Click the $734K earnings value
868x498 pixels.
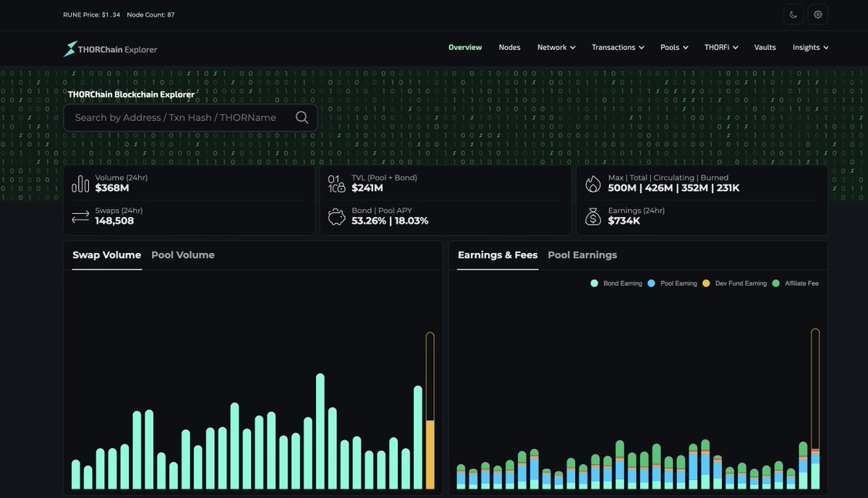(624, 220)
